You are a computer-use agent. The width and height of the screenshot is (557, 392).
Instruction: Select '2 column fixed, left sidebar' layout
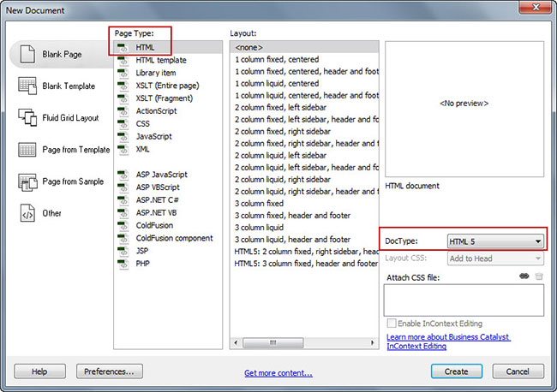[304, 107]
